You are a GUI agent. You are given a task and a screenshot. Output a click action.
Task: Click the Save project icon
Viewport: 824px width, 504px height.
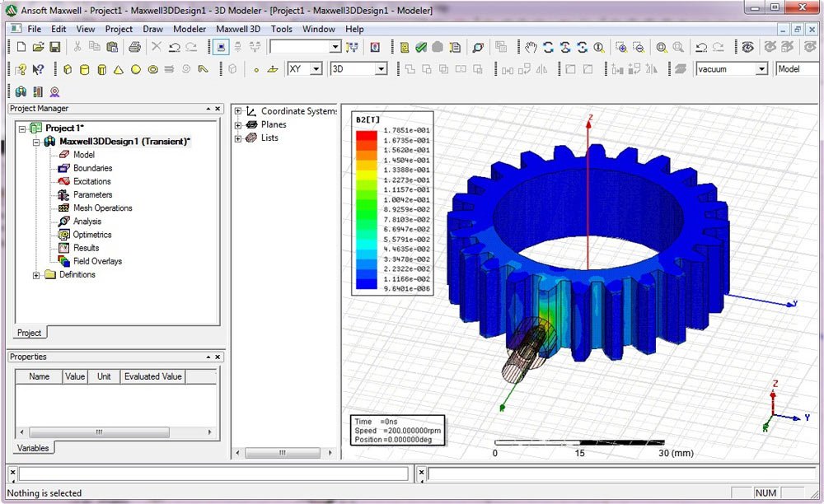[x=55, y=48]
